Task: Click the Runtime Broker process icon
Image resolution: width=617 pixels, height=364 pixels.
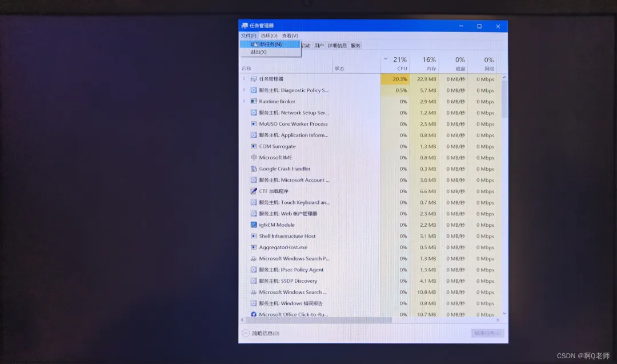Action: click(x=255, y=102)
